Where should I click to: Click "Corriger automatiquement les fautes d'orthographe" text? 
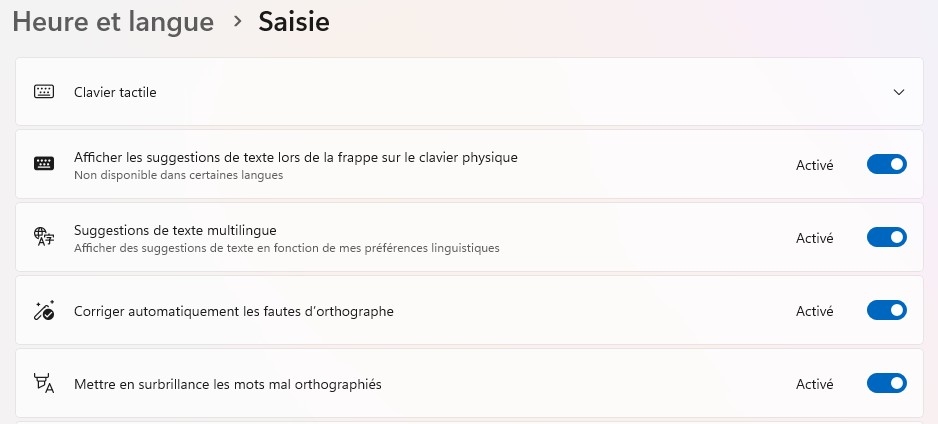coord(234,311)
